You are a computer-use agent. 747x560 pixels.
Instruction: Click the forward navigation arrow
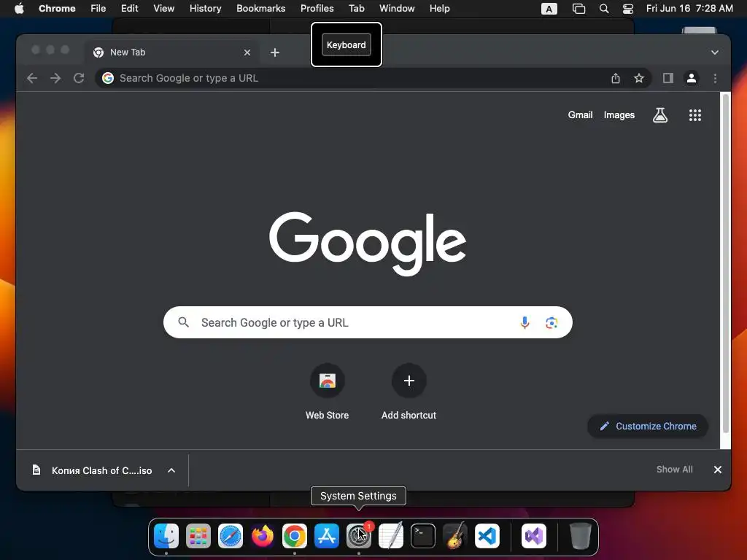(x=55, y=78)
